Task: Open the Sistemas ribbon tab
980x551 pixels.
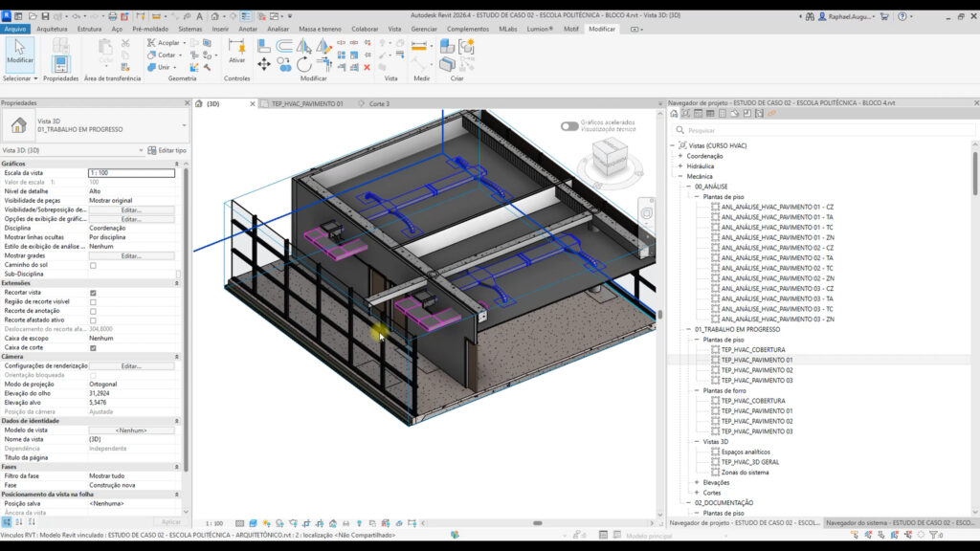Action: (x=190, y=29)
